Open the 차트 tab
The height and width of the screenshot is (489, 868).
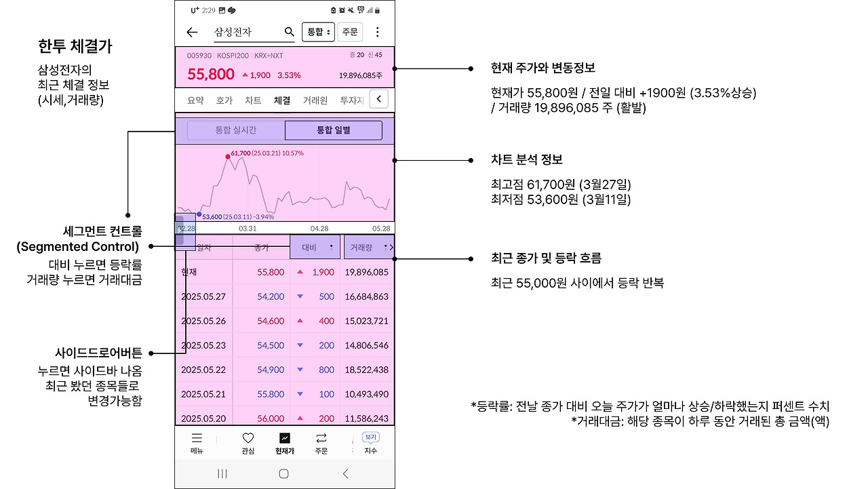[x=253, y=99]
